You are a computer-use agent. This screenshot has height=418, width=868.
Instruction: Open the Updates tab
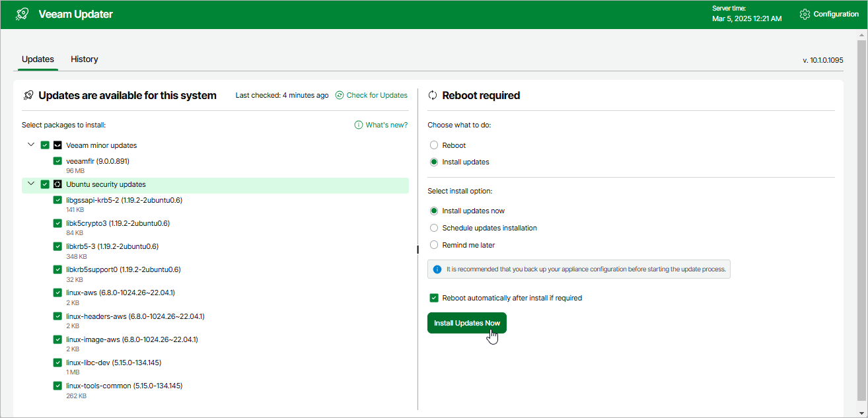point(38,59)
